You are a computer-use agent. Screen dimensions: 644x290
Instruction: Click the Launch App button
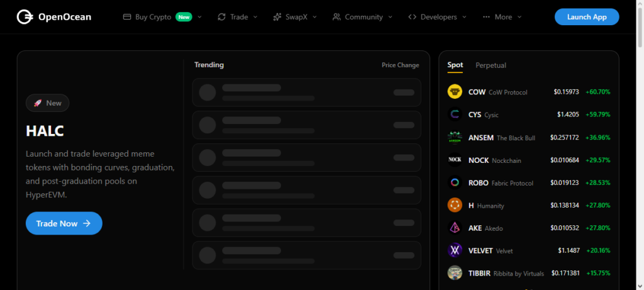[x=587, y=17]
